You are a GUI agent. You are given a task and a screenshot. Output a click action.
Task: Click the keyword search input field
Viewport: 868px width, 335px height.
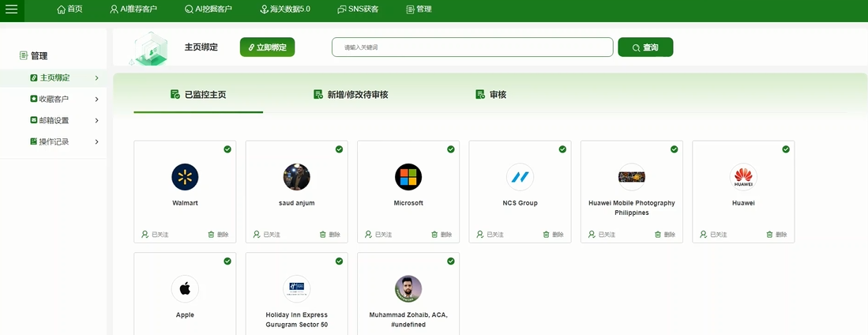tap(472, 47)
